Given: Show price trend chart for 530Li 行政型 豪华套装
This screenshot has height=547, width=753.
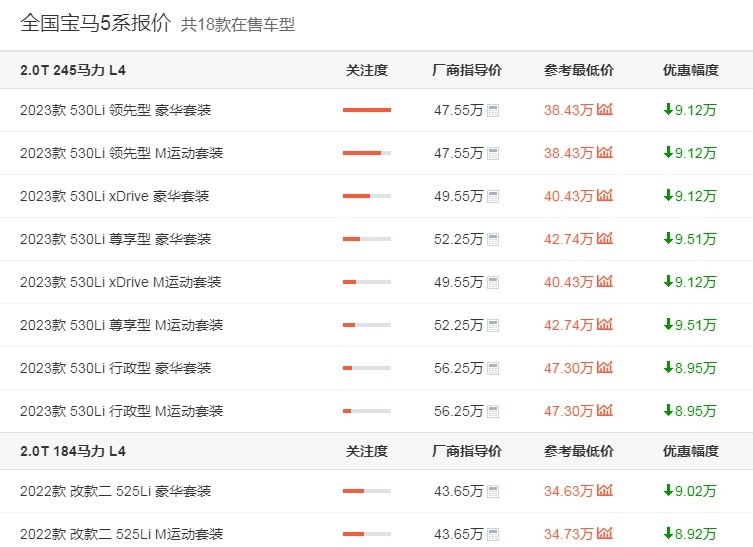Looking at the screenshot, I should [x=605, y=367].
